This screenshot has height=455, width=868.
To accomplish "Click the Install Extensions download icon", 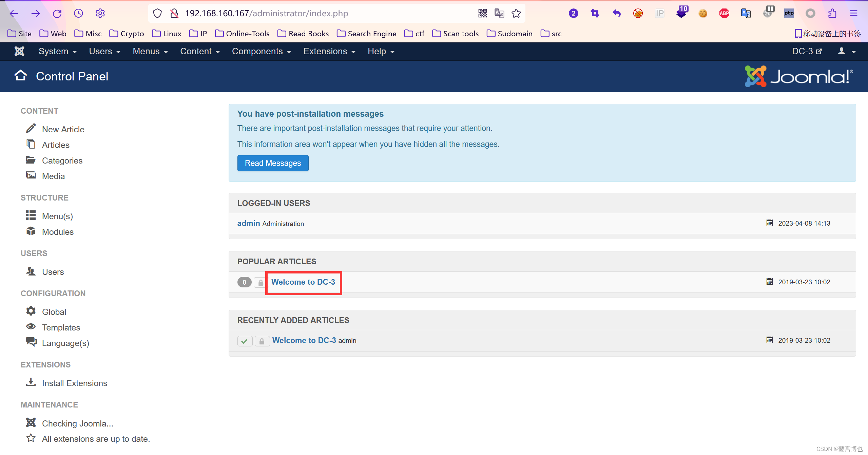I will click(31, 382).
